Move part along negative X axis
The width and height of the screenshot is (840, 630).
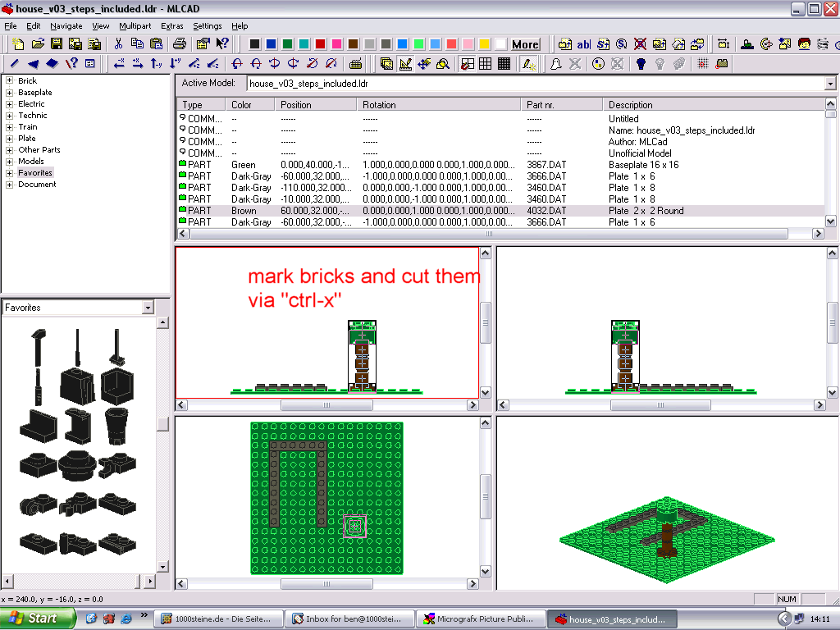coord(119,64)
